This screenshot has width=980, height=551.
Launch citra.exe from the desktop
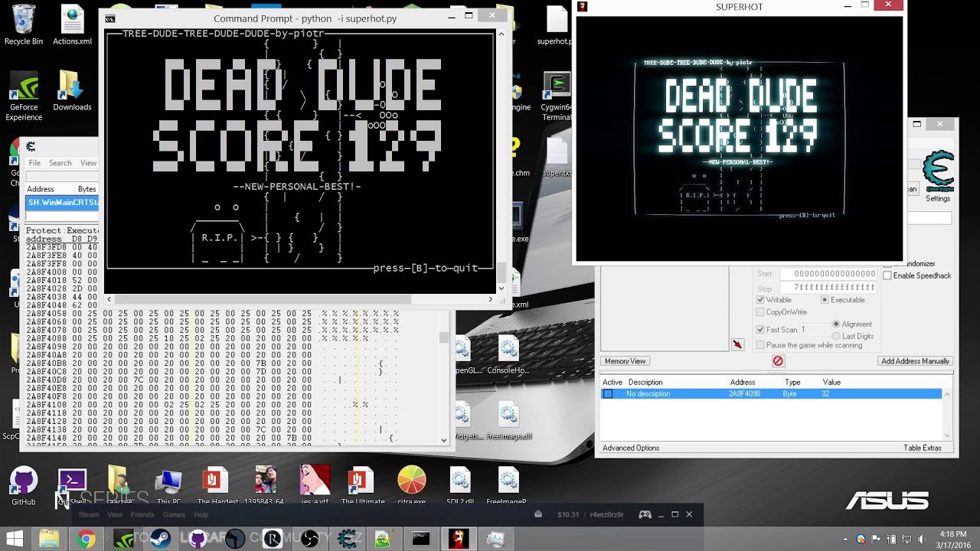pyautogui.click(x=412, y=485)
